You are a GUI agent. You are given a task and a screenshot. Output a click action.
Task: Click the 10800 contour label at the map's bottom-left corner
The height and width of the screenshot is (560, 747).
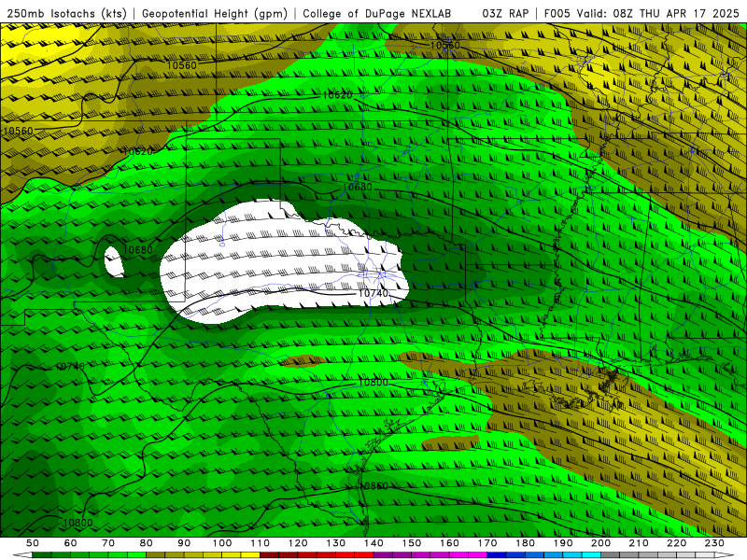[78, 523]
